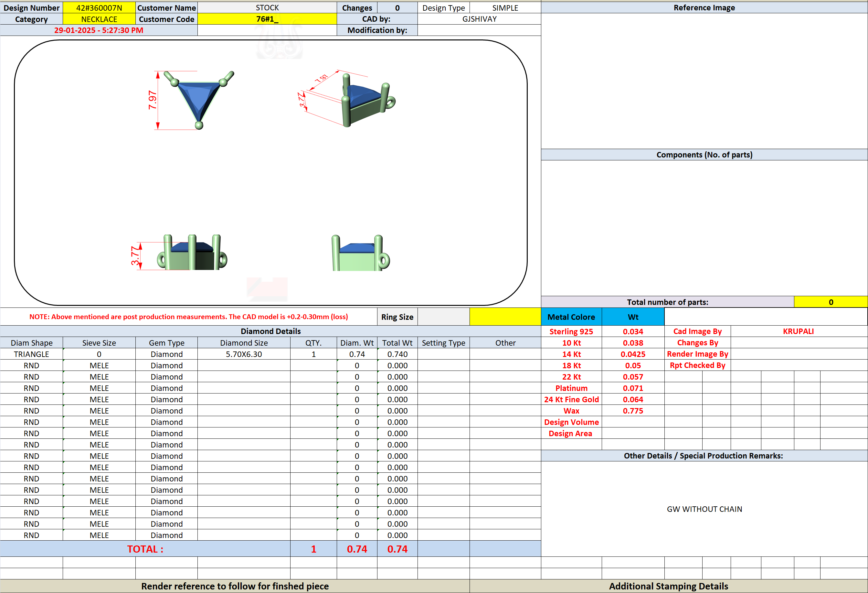Select the Additional Stamping Details footer

[x=668, y=586]
